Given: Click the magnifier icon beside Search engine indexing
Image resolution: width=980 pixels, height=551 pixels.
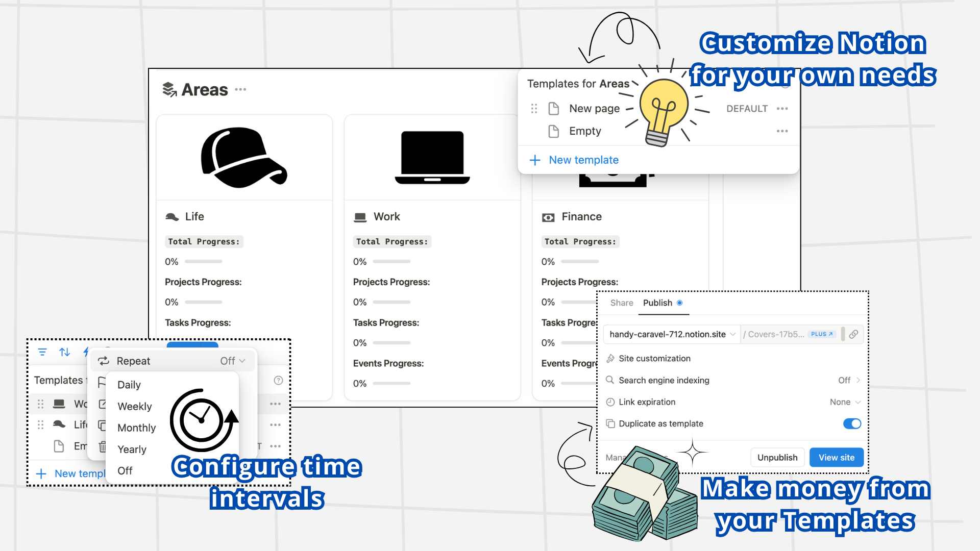Looking at the screenshot, I should click(x=610, y=380).
